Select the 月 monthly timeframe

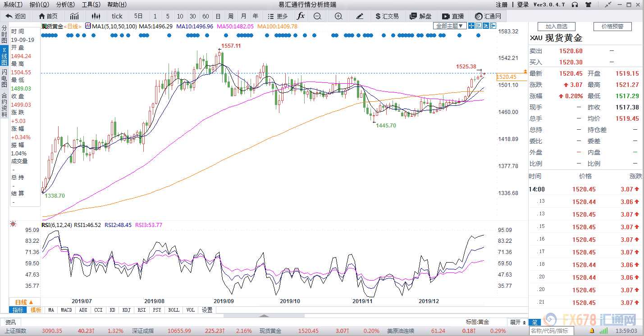pyautogui.click(x=243, y=16)
